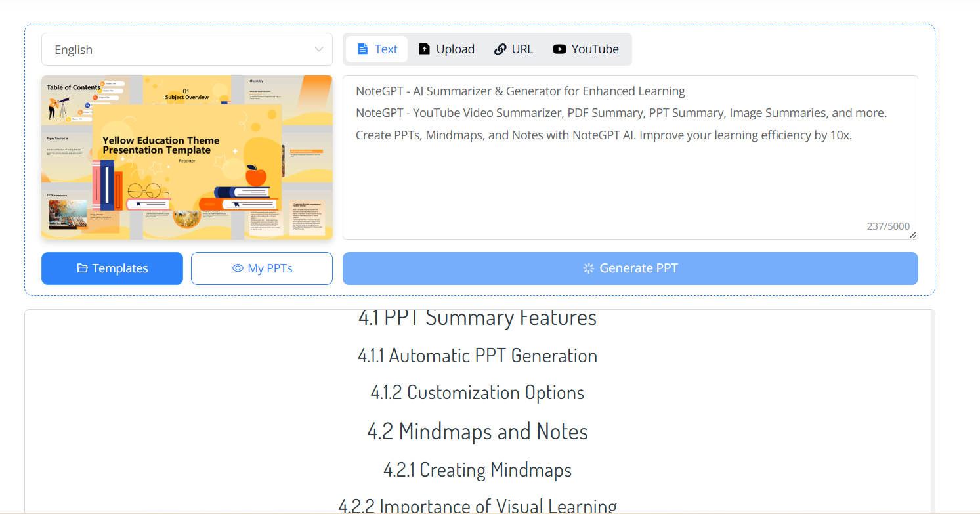980x514 pixels.
Task: Click the YouTube play icon
Action: 559,49
